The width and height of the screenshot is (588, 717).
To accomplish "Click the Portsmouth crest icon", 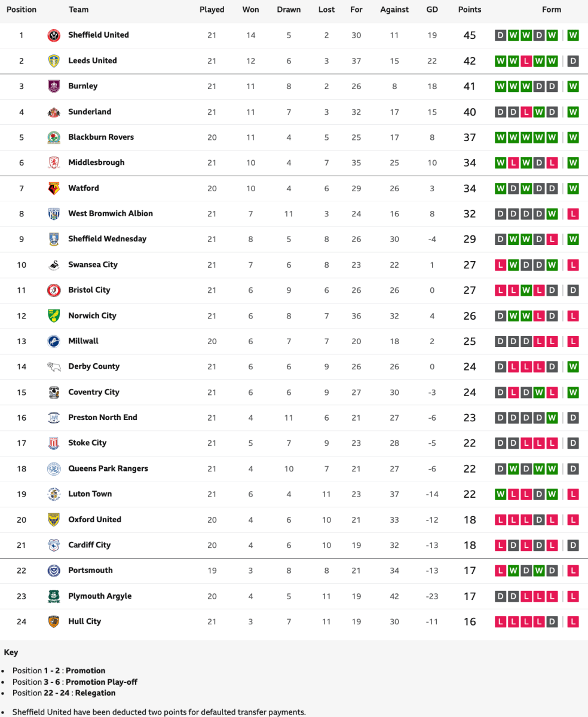I will (54, 571).
